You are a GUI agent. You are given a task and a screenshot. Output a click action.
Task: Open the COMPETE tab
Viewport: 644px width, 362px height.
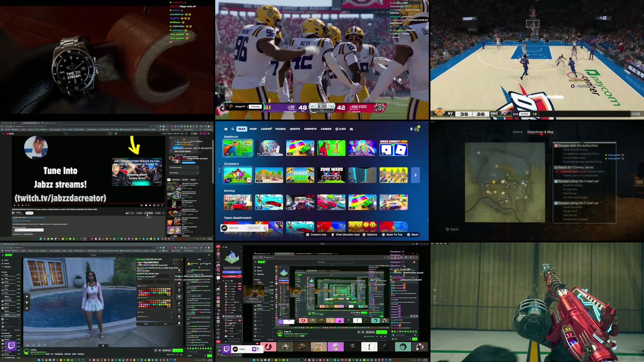[x=310, y=129]
